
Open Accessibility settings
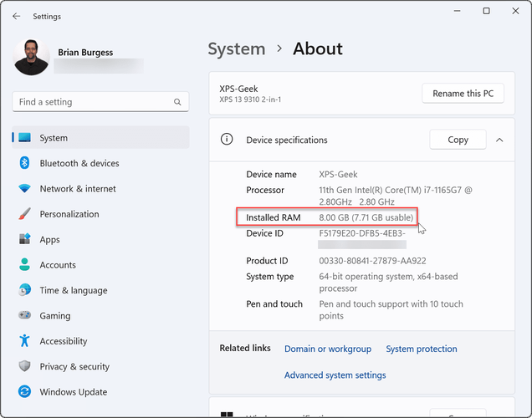pos(100,341)
